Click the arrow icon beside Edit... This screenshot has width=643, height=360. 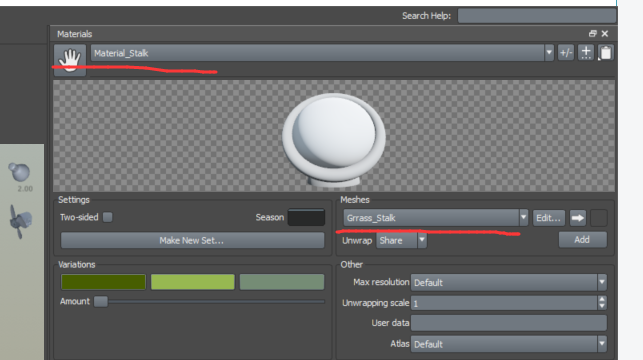point(577,218)
